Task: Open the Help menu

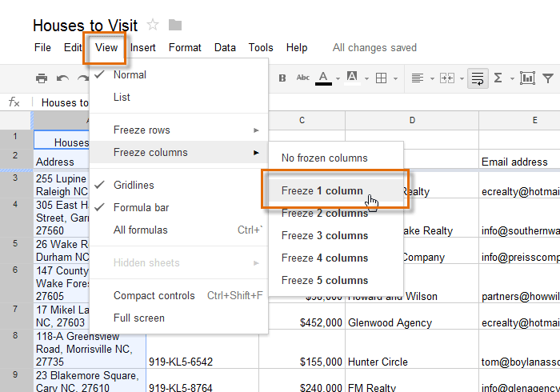Action: [x=297, y=47]
